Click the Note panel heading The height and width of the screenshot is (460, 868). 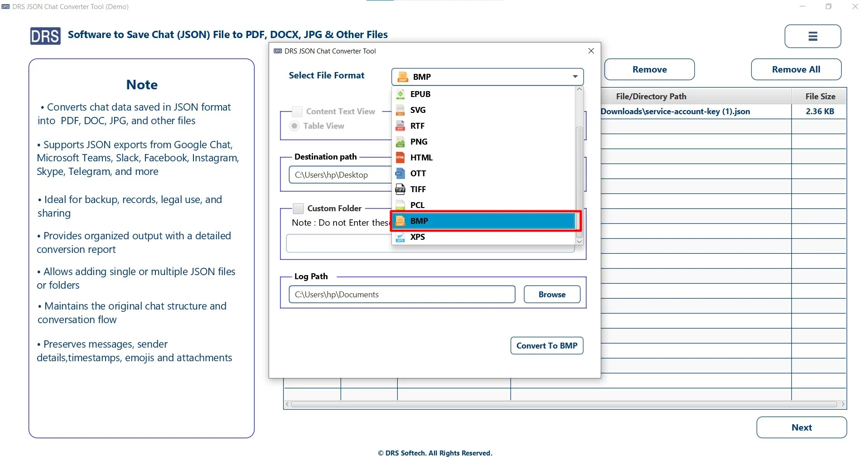point(142,85)
